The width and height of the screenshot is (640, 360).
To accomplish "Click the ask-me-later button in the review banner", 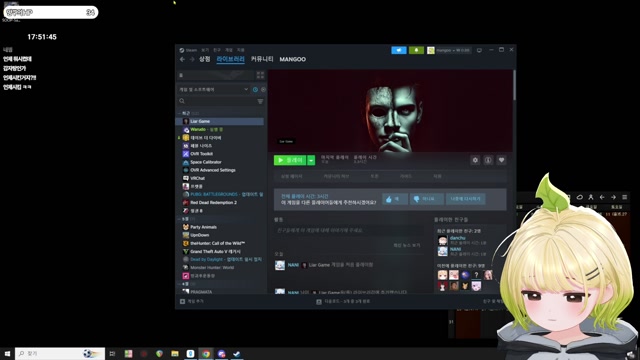I will pyautogui.click(x=465, y=199).
